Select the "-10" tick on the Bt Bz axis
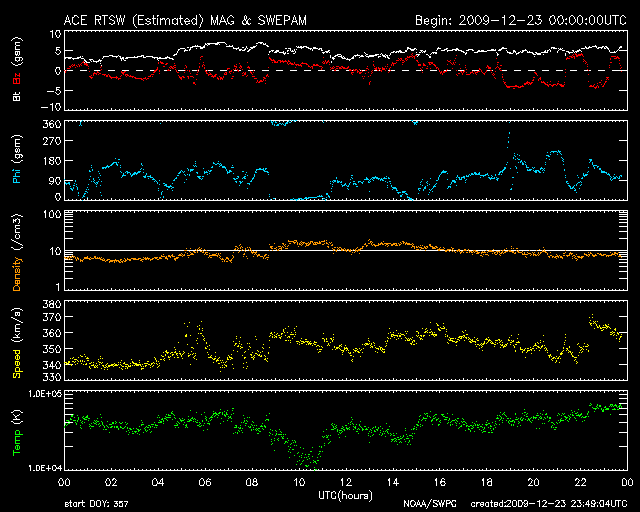 (x=51, y=107)
